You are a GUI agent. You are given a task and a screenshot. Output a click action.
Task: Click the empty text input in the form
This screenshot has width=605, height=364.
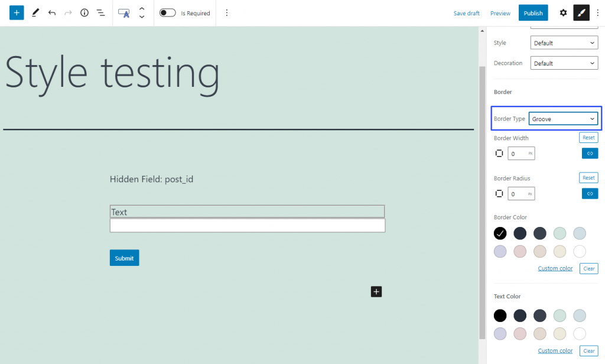(x=248, y=225)
